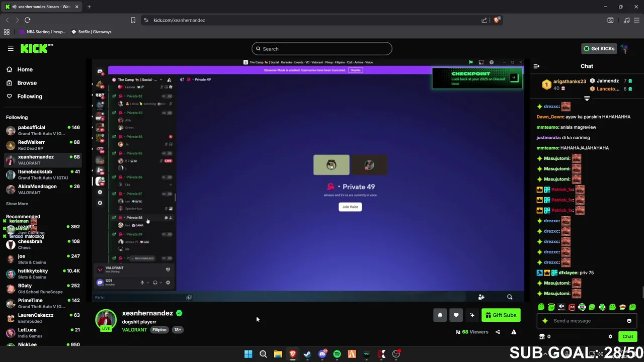Open File Explorer from the taskbar
This screenshot has height=362, width=644.
[x=278, y=354]
